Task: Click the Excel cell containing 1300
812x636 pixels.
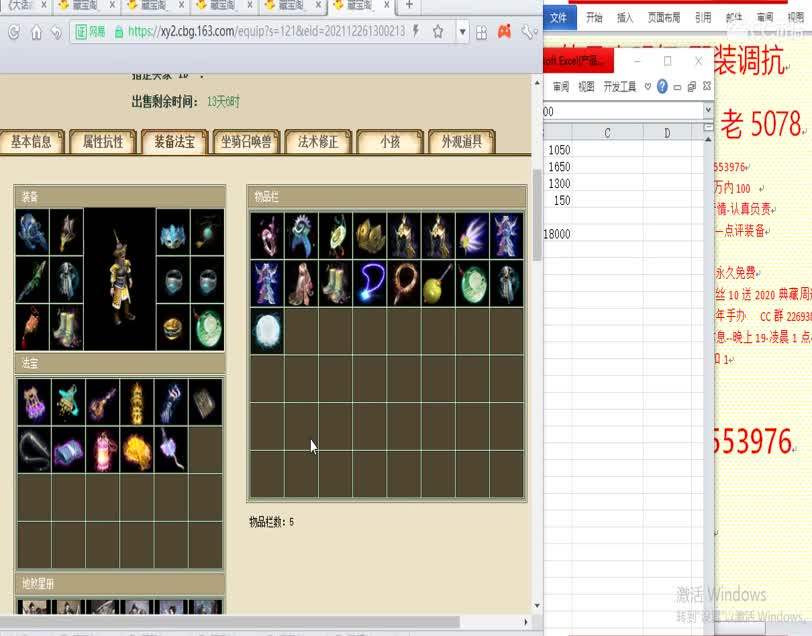Action: point(557,183)
